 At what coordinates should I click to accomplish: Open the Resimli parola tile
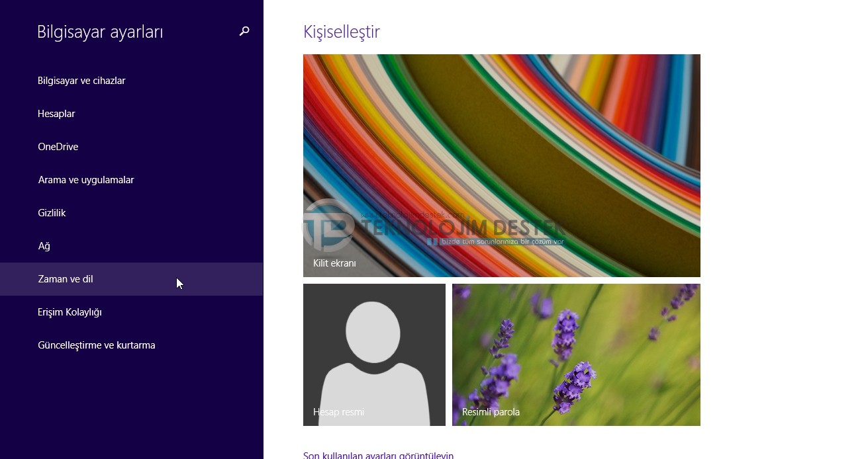576,355
